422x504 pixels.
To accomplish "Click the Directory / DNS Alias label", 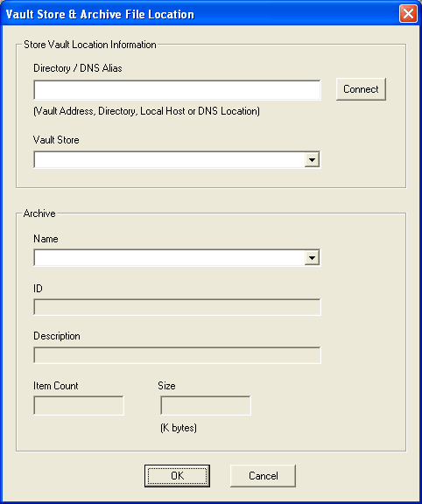I will click(x=78, y=68).
